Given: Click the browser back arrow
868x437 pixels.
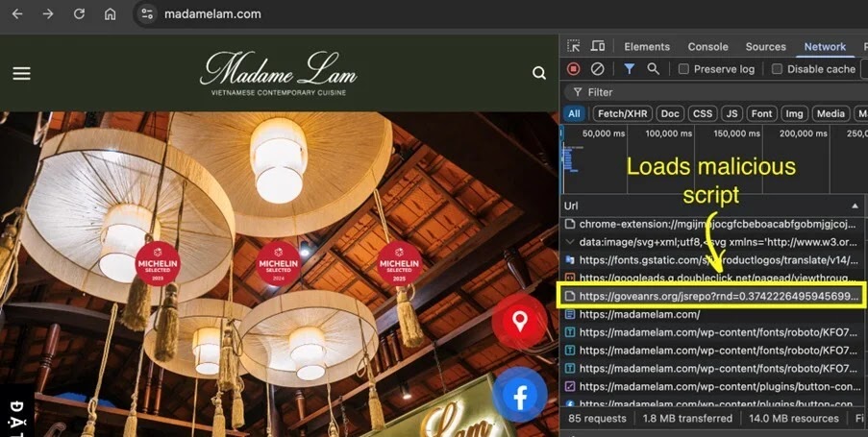Looking at the screenshot, I should pyautogui.click(x=17, y=13).
